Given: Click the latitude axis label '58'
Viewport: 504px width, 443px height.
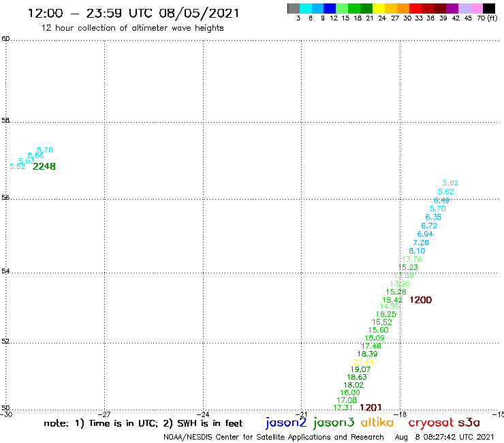Looking at the screenshot, I should pos(5,121).
